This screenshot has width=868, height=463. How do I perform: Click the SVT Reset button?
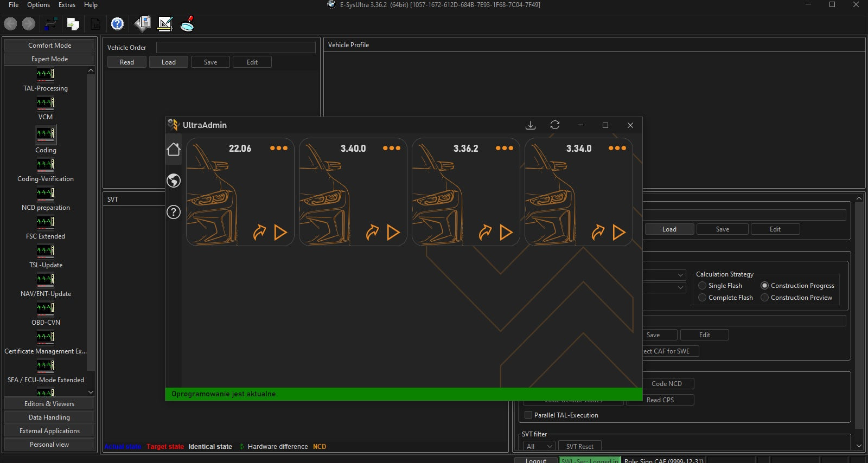[x=580, y=446]
